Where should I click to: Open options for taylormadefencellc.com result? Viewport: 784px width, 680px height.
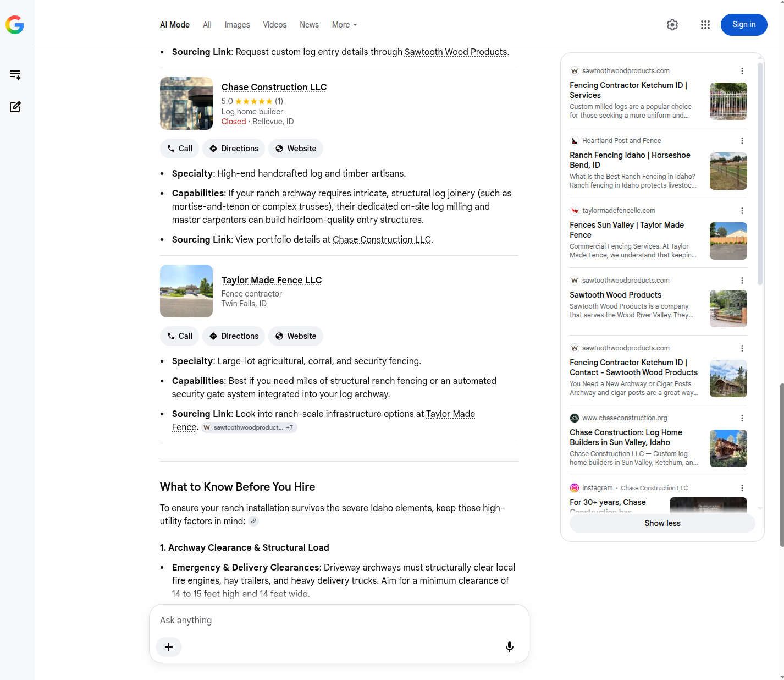742,211
